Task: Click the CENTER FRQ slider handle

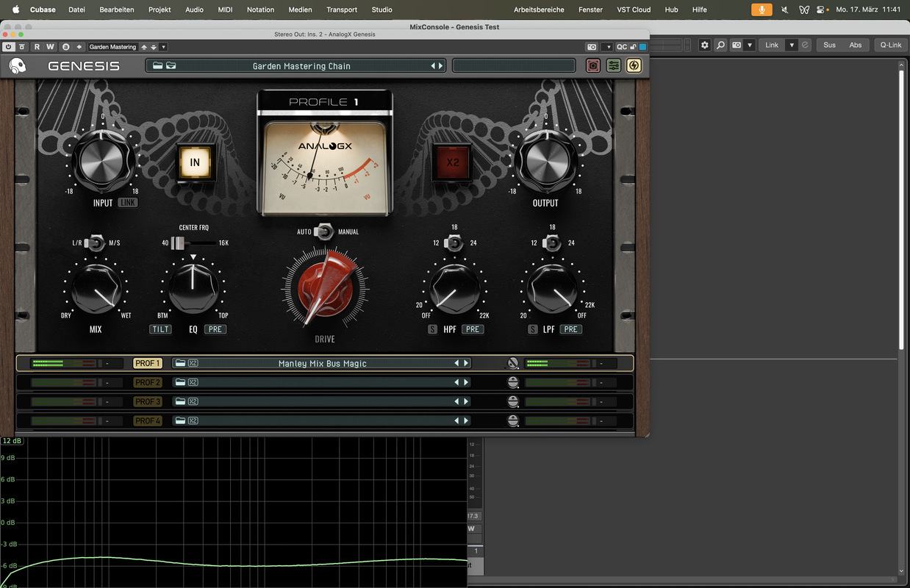Action: [x=179, y=243]
